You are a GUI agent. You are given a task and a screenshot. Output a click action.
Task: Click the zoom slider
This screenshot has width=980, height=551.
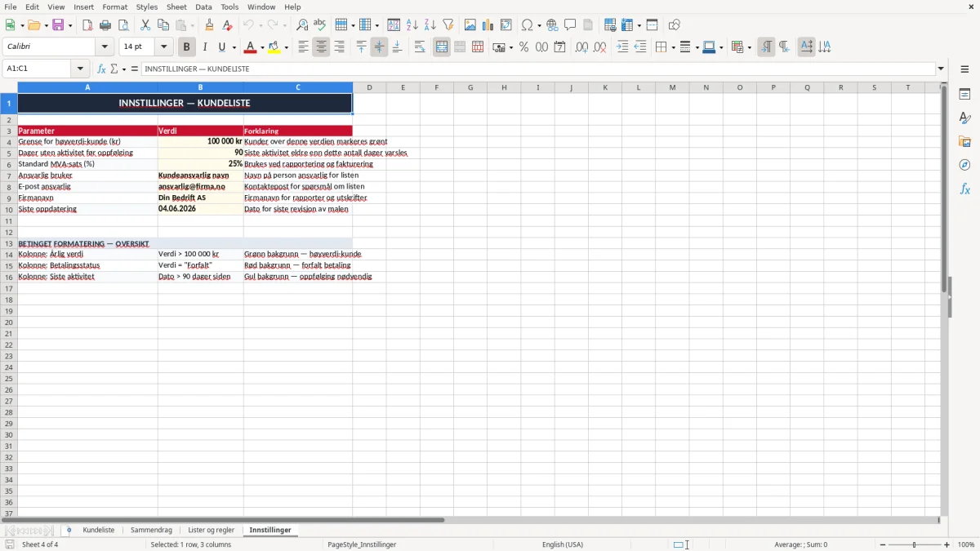point(915,544)
